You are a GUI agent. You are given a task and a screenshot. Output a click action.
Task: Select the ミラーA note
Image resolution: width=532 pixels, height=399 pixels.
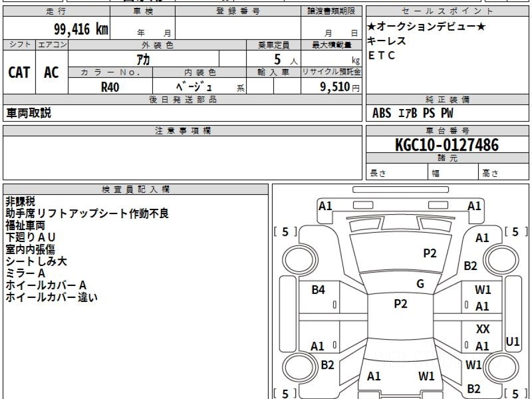25,273
